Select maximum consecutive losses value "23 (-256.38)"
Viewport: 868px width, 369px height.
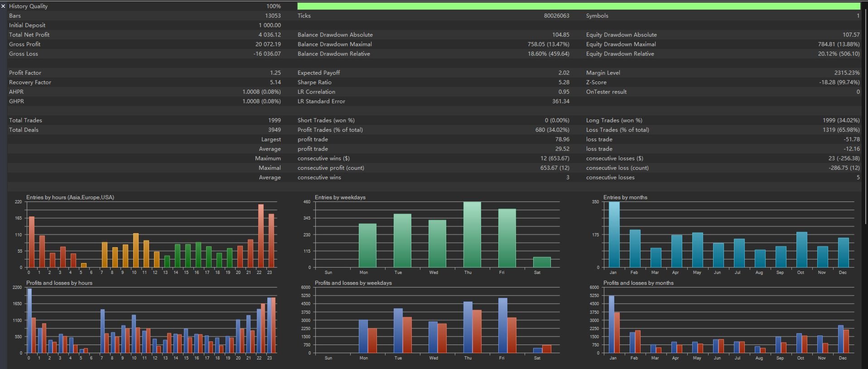point(844,158)
